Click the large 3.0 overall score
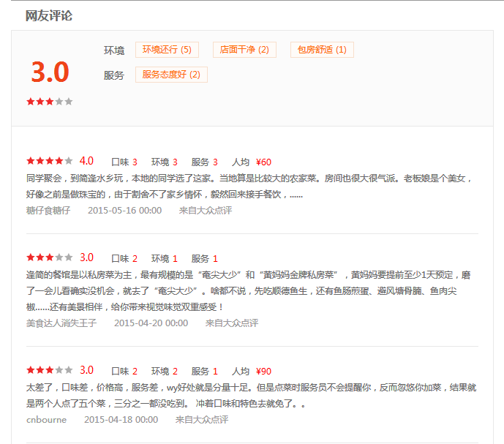504x444 pixels. [x=50, y=72]
